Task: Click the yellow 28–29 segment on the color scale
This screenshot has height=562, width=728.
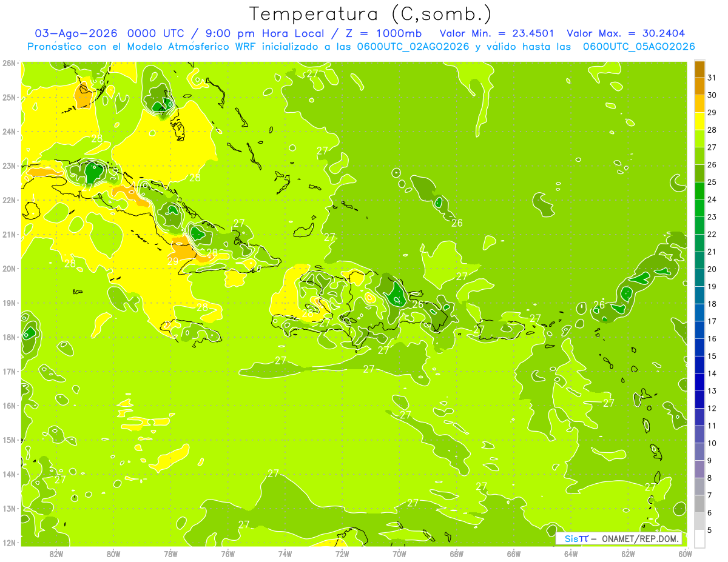Action: (700, 121)
